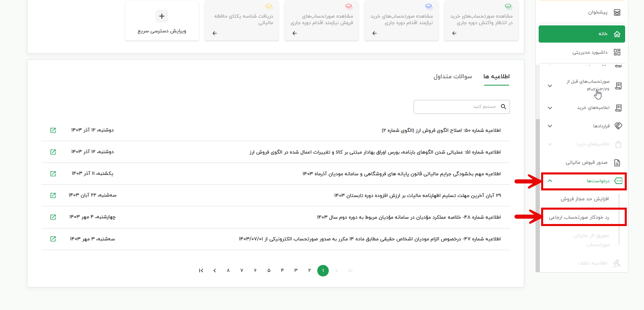The width and height of the screenshot is (644, 310).
Task: Open صدور قبوض مالیاتی menu item
Action: point(587,163)
